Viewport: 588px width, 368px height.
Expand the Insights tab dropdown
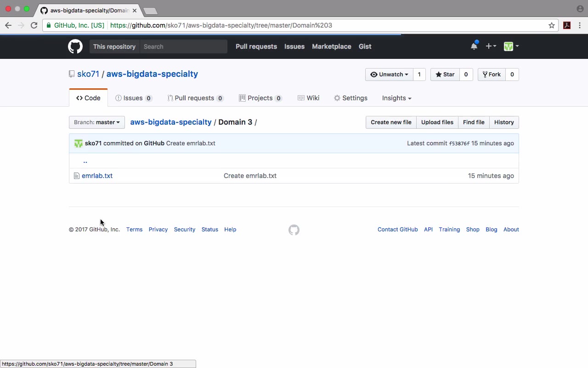click(x=397, y=98)
